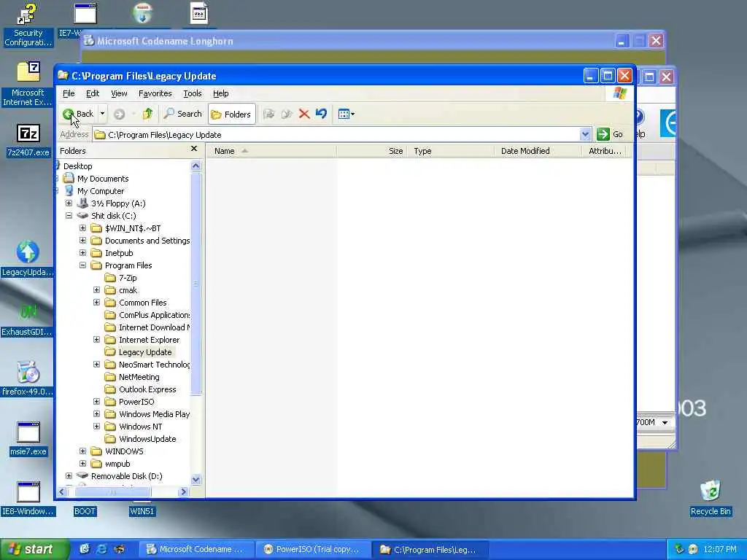Collapse the Program Files folder node
747x560 pixels.
tap(82, 265)
